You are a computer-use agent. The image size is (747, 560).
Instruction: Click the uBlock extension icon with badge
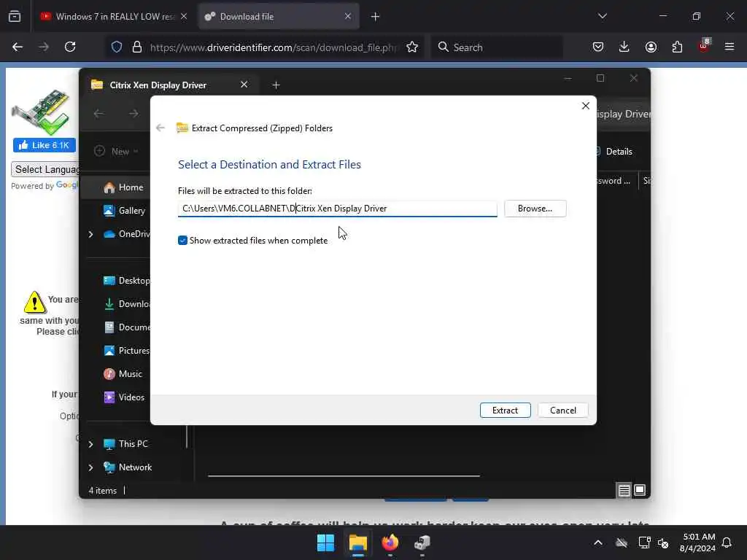[704, 46]
